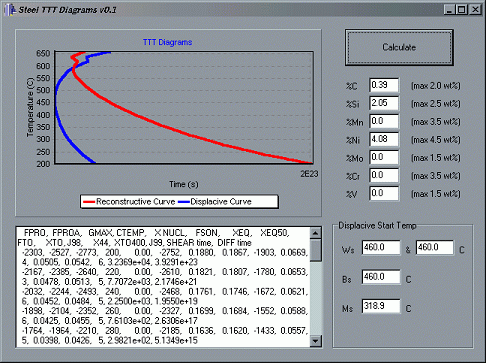Click the Calculate button
The width and height of the screenshot is (486, 363).
click(399, 47)
